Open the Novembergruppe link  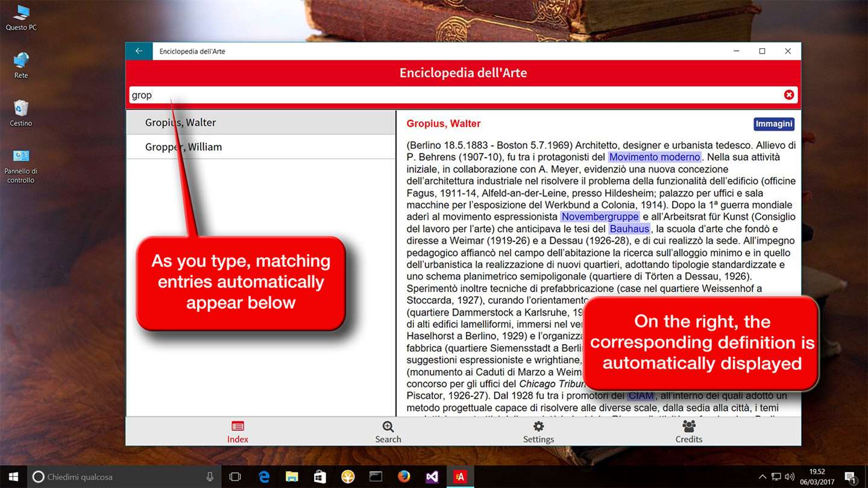[600, 217]
